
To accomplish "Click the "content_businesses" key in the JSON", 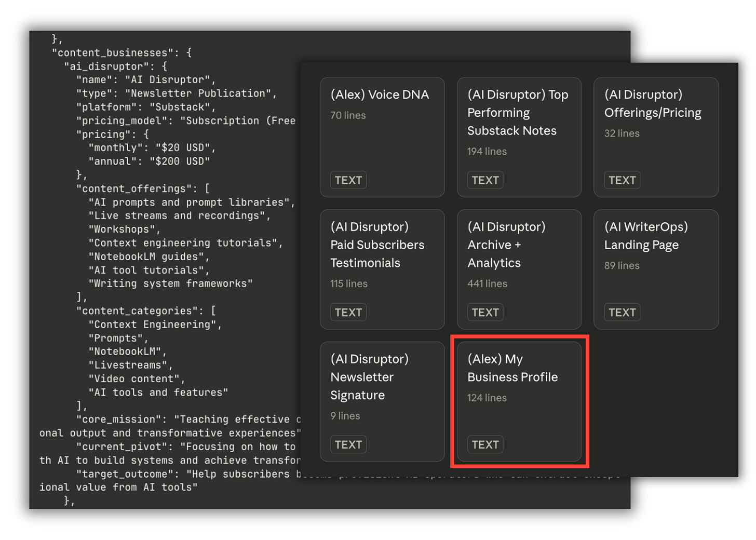I will pos(113,52).
